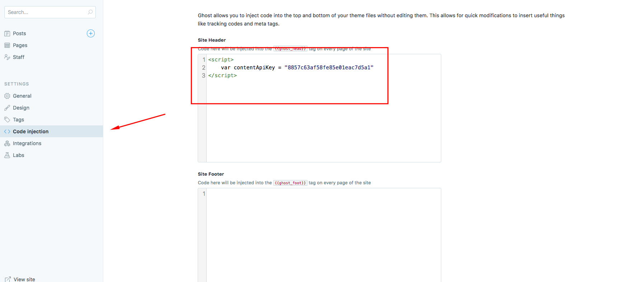Go to Pages in sidebar
Viewport: 644px width, 282px height.
pyautogui.click(x=20, y=45)
